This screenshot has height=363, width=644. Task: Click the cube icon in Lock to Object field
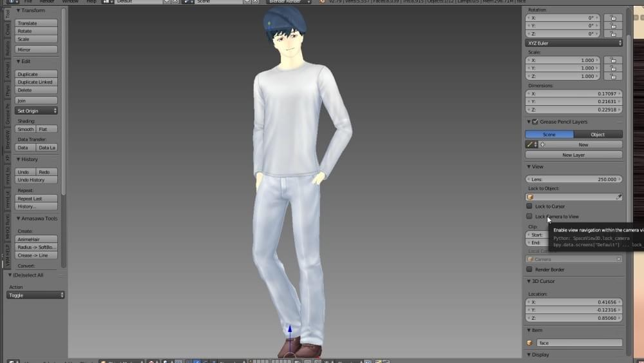pyautogui.click(x=530, y=197)
